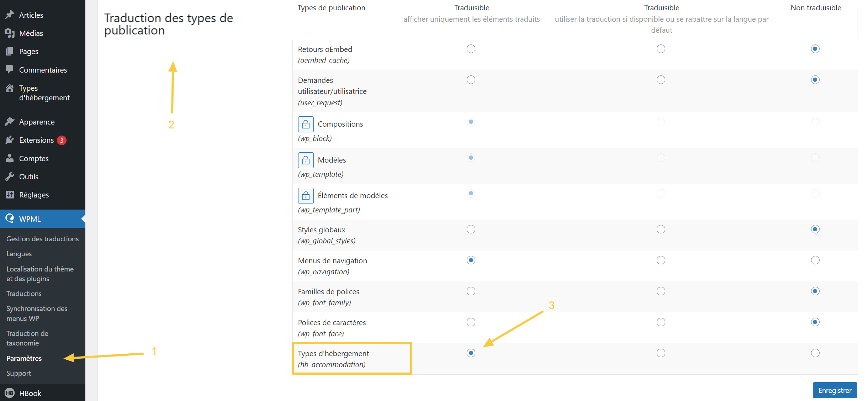
Task: Open Synchronisation des menus WP
Action: tap(37, 313)
